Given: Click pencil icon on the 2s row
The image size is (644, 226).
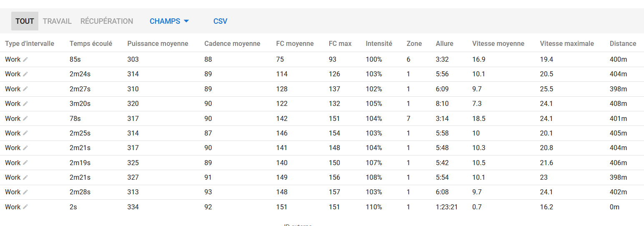Looking at the screenshot, I should (25, 207).
